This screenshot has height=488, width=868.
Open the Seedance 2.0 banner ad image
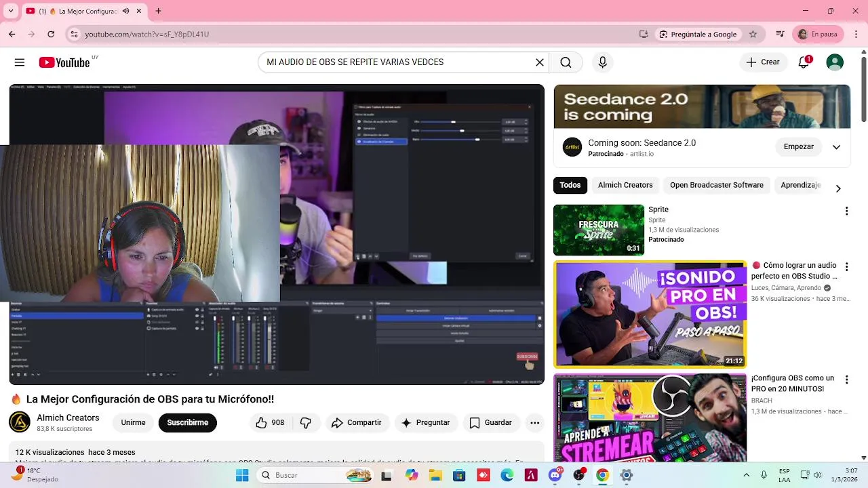[702, 106]
